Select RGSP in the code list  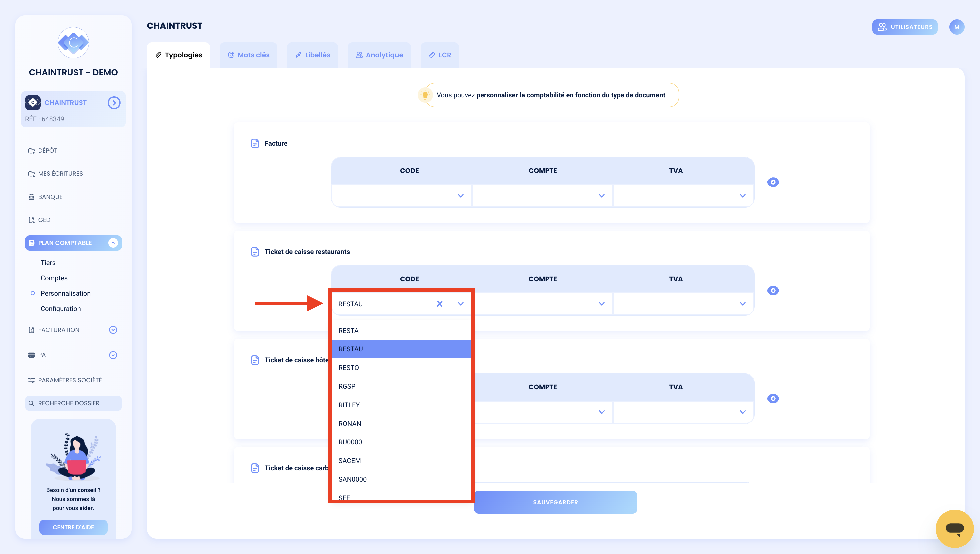(401, 386)
